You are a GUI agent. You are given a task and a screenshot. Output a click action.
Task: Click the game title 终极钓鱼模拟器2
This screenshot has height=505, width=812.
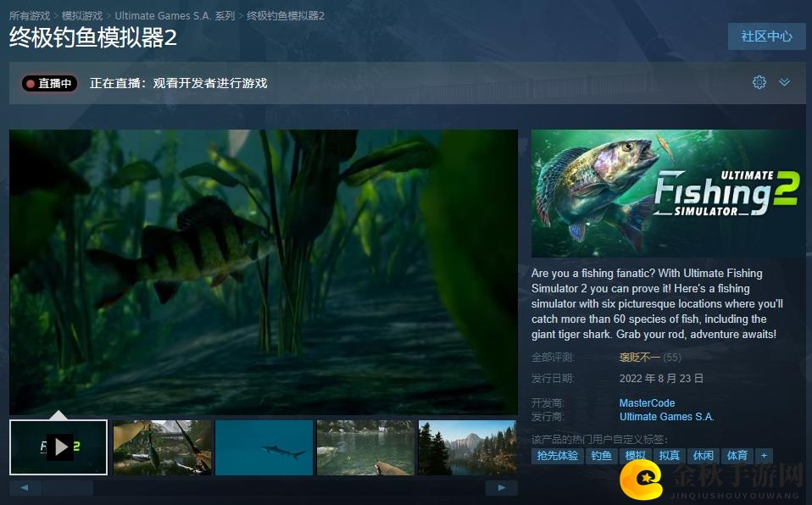[x=93, y=38]
